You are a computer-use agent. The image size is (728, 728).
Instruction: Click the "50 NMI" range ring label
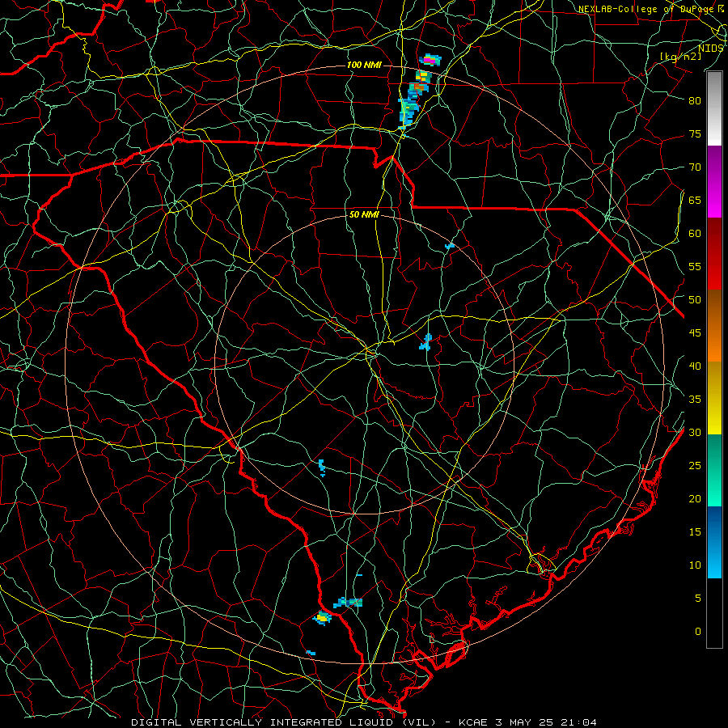point(364,214)
